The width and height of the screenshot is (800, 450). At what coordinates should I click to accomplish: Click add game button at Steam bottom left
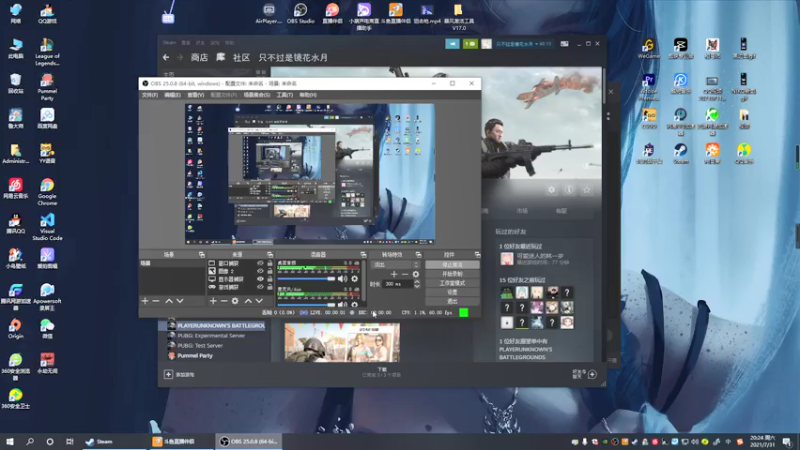pos(179,374)
